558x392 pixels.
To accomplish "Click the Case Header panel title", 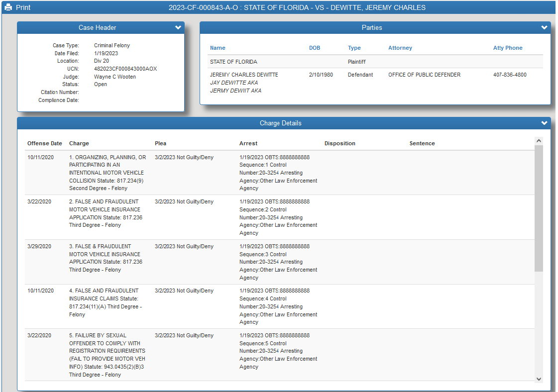I will [97, 27].
